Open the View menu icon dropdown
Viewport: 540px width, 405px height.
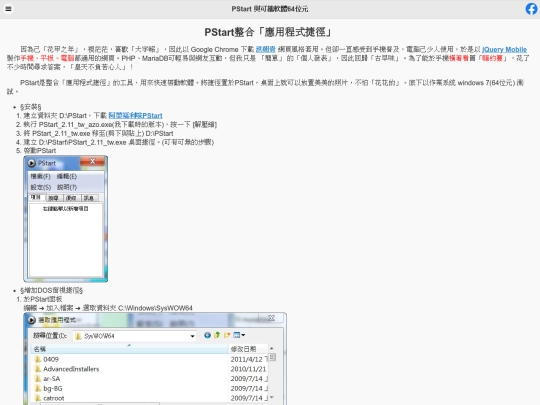click(239, 335)
